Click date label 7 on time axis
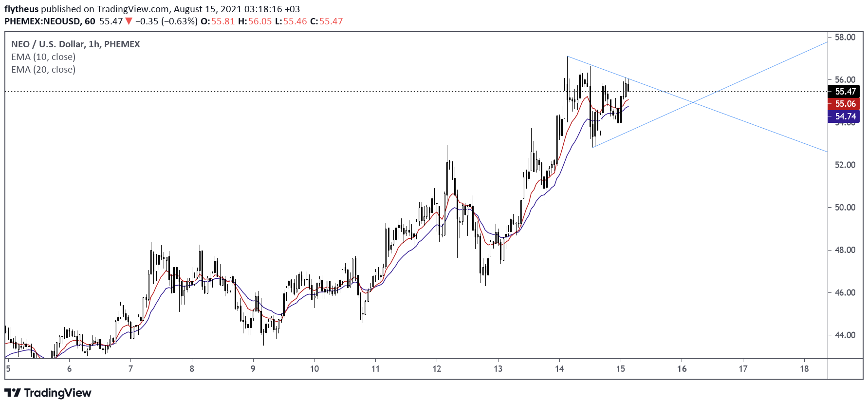Screen dimensions: 868x406 coord(130,368)
